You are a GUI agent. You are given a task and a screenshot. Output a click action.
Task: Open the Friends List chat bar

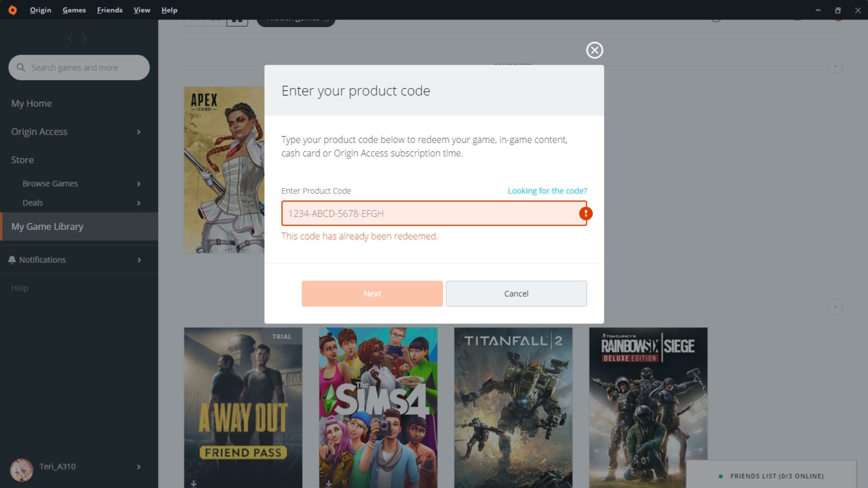click(x=771, y=474)
